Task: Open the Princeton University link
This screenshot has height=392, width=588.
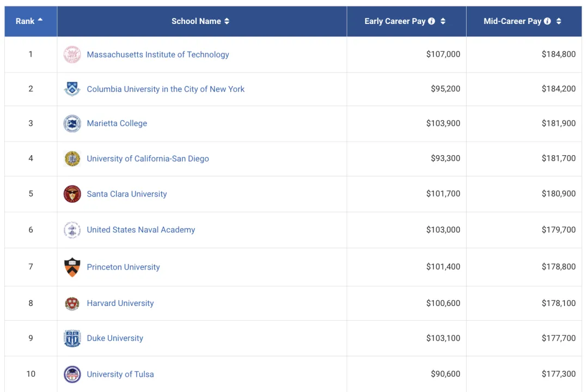Action: pos(124,267)
